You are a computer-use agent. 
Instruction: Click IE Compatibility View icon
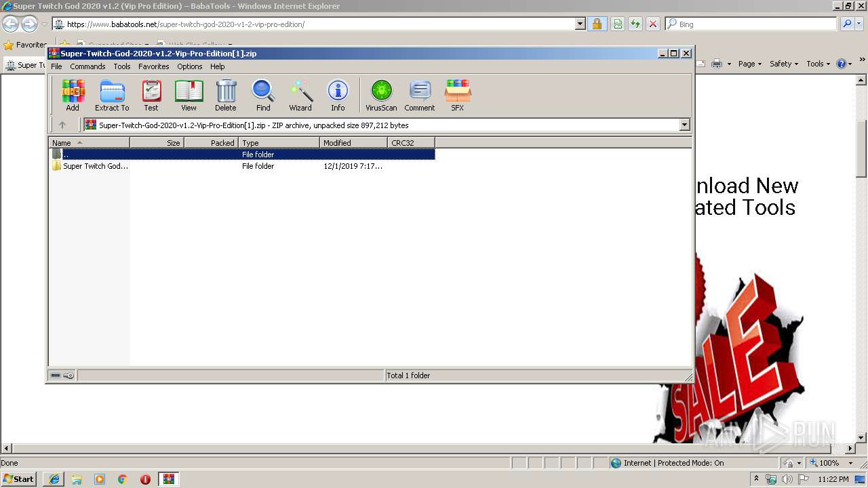pyautogui.click(x=618, y=24)
